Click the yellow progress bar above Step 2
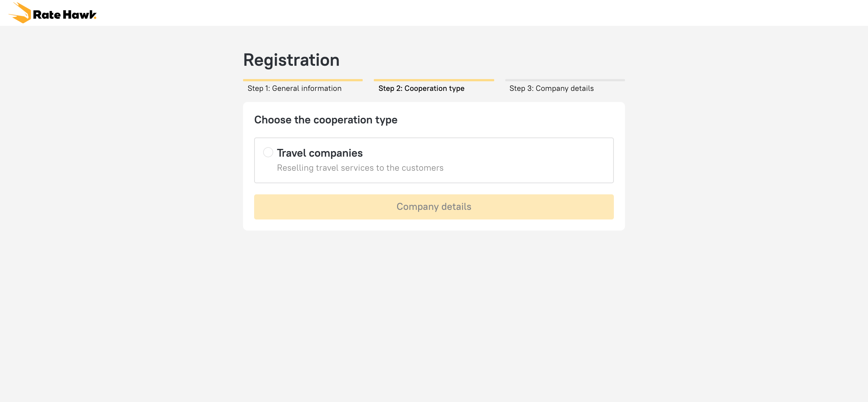 (x=434, y=80)
